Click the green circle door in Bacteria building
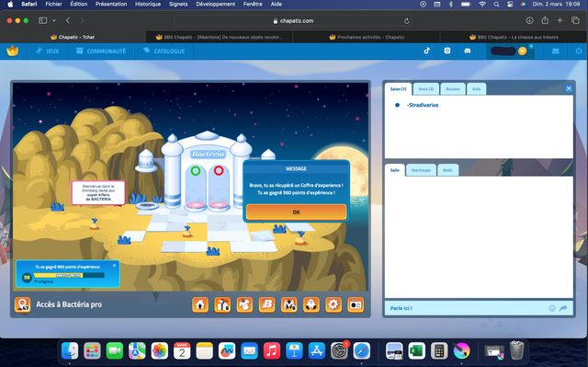 point(196,171)
